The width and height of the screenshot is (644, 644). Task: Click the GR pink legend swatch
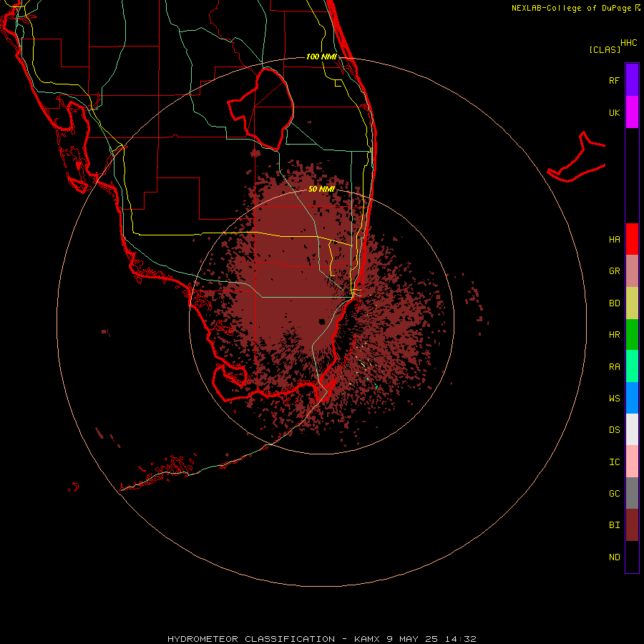(632, 271)
